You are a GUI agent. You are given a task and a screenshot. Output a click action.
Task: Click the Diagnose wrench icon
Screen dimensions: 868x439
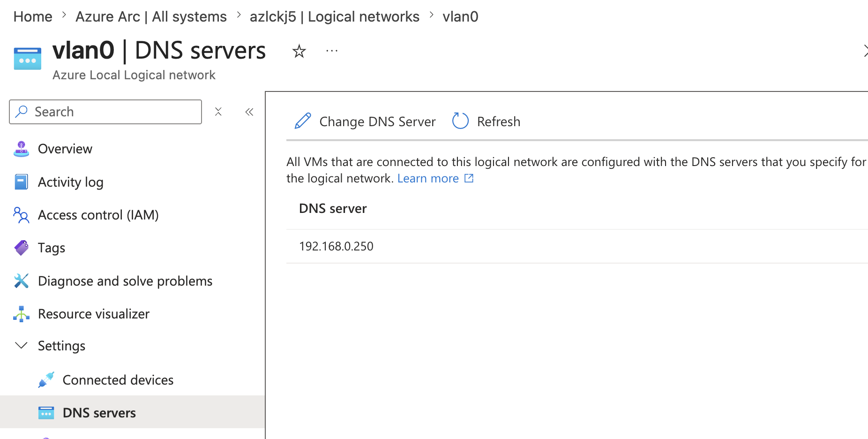pyautogui.click(x=21, y=281)
